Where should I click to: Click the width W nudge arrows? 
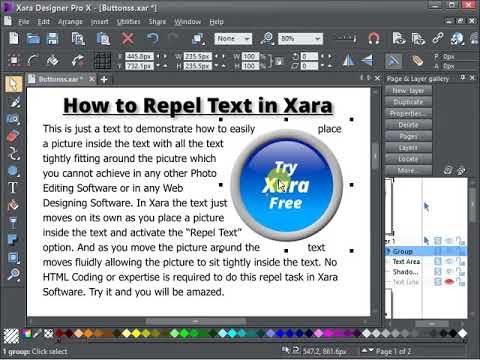pos(219,56)
